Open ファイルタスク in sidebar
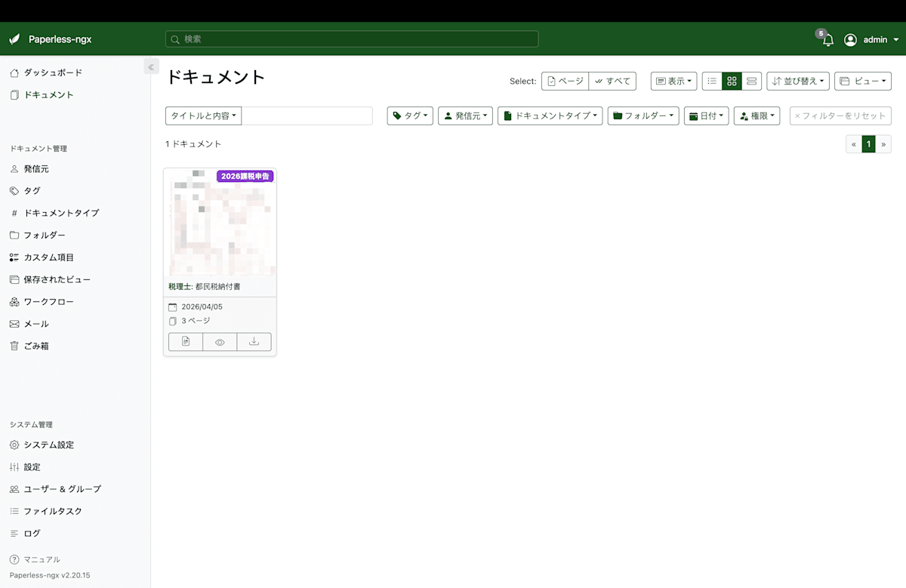The width and height of the screenshot is (906, 588). point(46,511)
